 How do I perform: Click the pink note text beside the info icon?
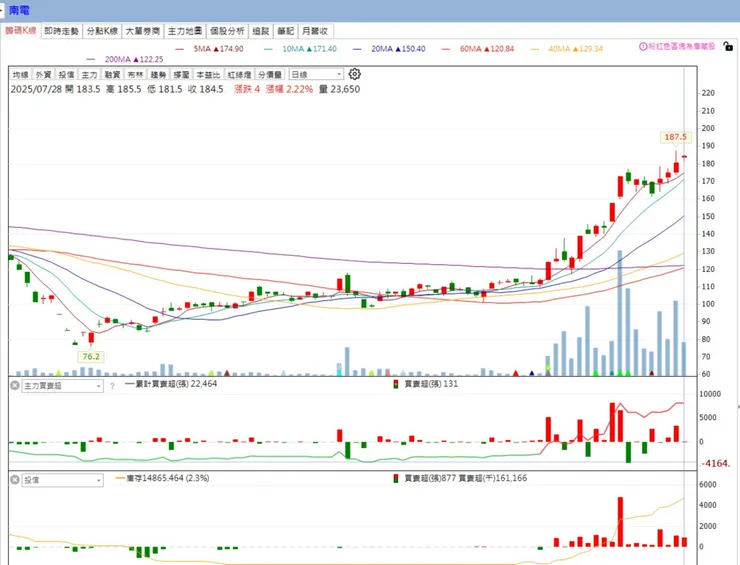point(681,46)
